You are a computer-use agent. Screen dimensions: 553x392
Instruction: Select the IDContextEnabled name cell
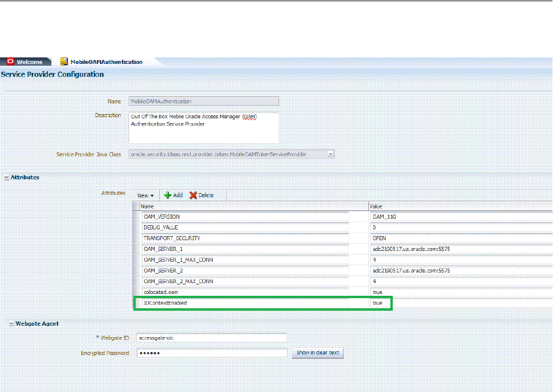[245, 303]
